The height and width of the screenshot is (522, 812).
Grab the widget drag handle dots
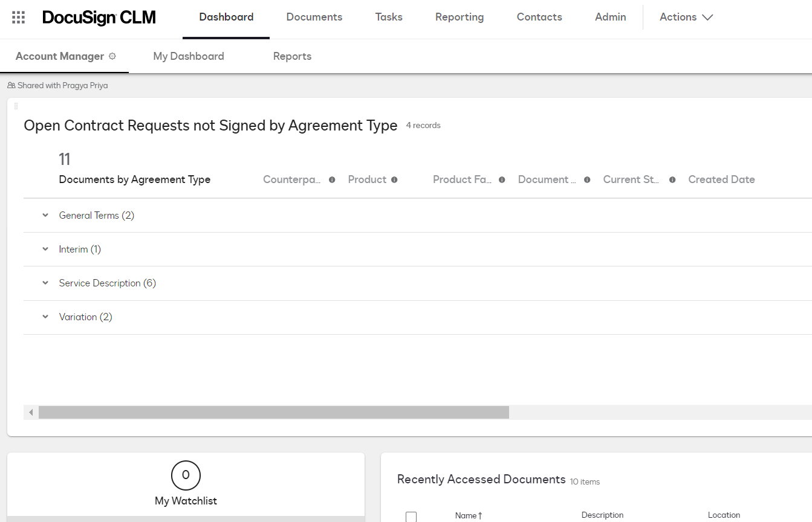click(x=17, y=105)
